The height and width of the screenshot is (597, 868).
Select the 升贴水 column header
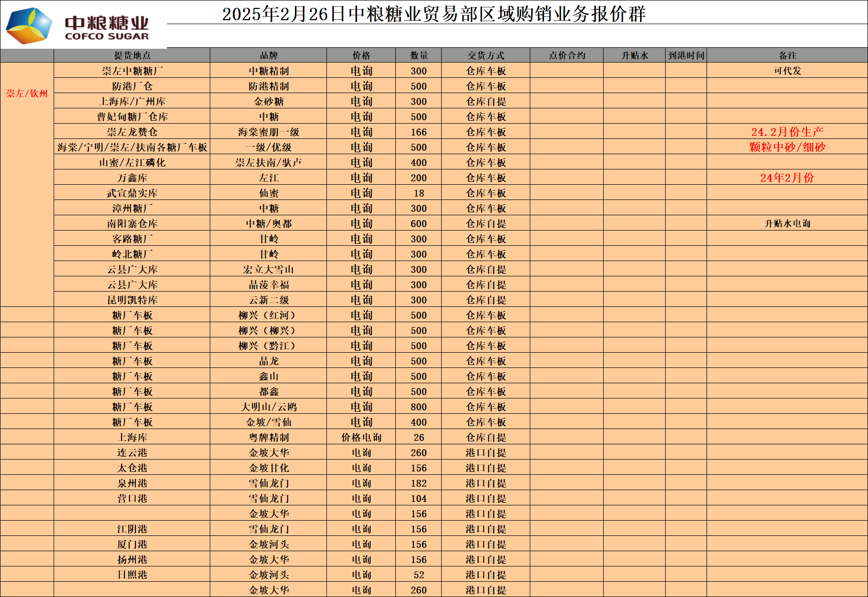click(x=634, y=55)
